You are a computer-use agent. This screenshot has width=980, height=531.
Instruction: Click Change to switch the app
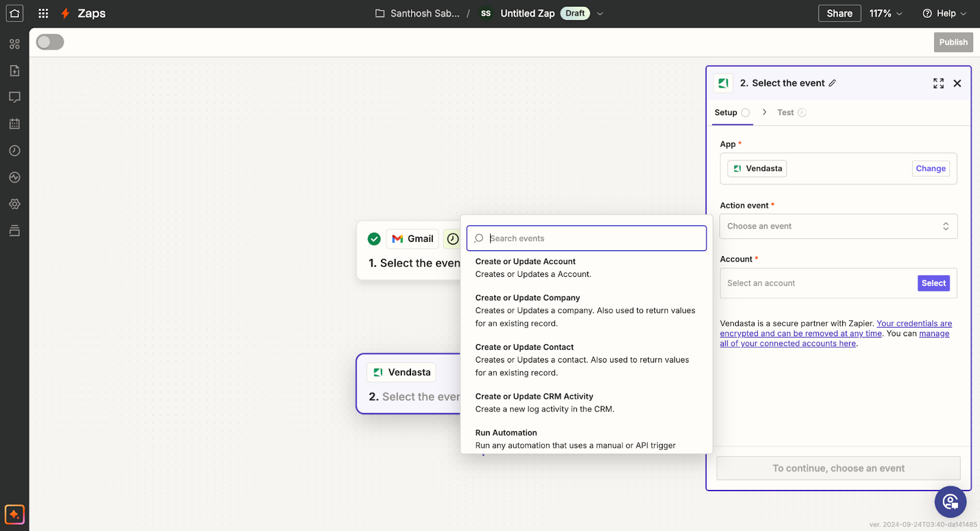pyautogui.click(x=930, y=168)
